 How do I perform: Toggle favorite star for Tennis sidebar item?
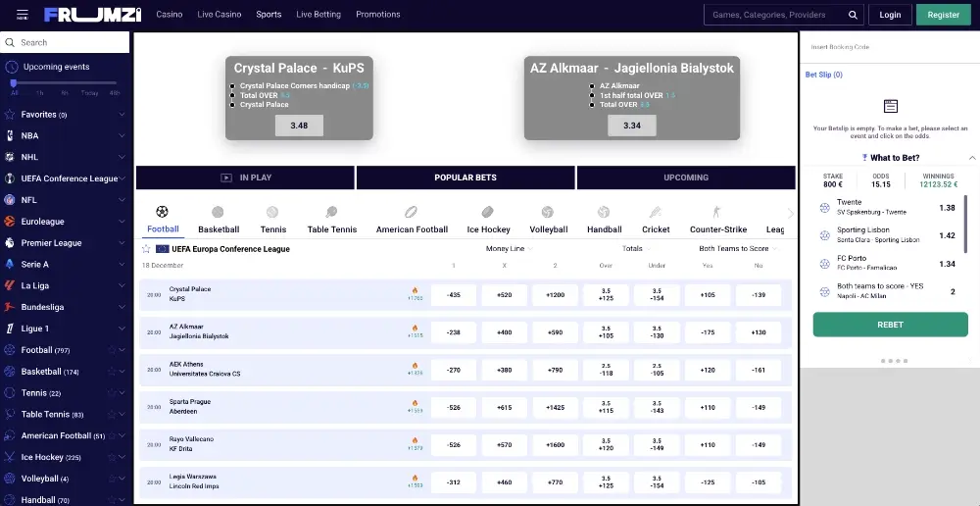click(x=112, y=393)
